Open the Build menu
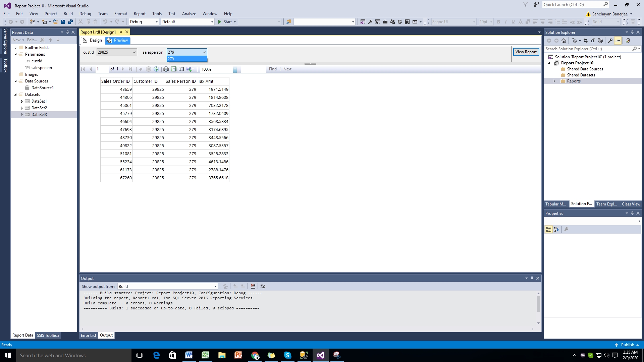The image size is (644, 362). tap(68, 14)
